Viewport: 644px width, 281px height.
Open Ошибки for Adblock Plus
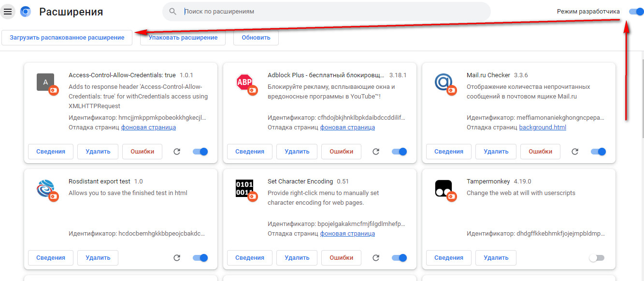[x=342, y=152]
